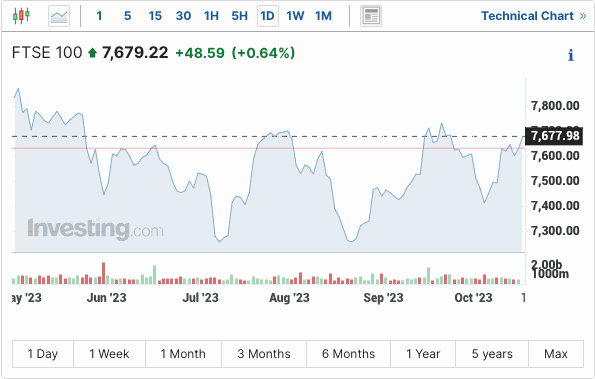Show the 1 Day range
Viewport: 595px width, 379px height.
click(43, 354)
